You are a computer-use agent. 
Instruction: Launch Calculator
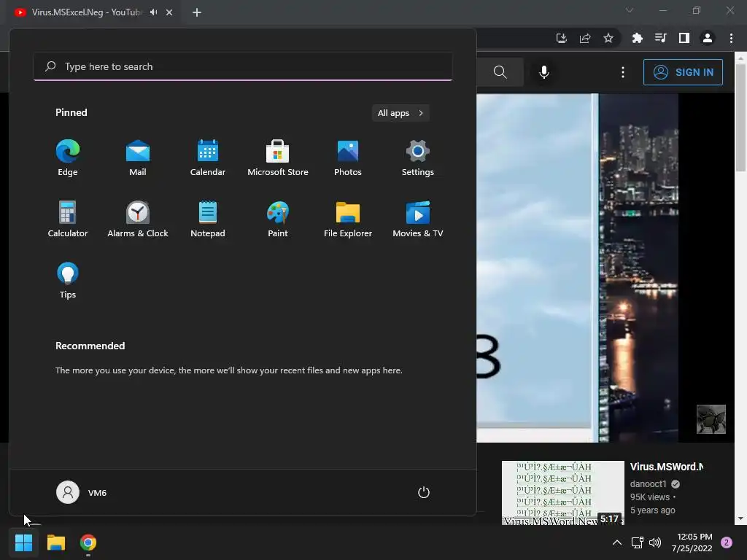(x=68, y=219)
